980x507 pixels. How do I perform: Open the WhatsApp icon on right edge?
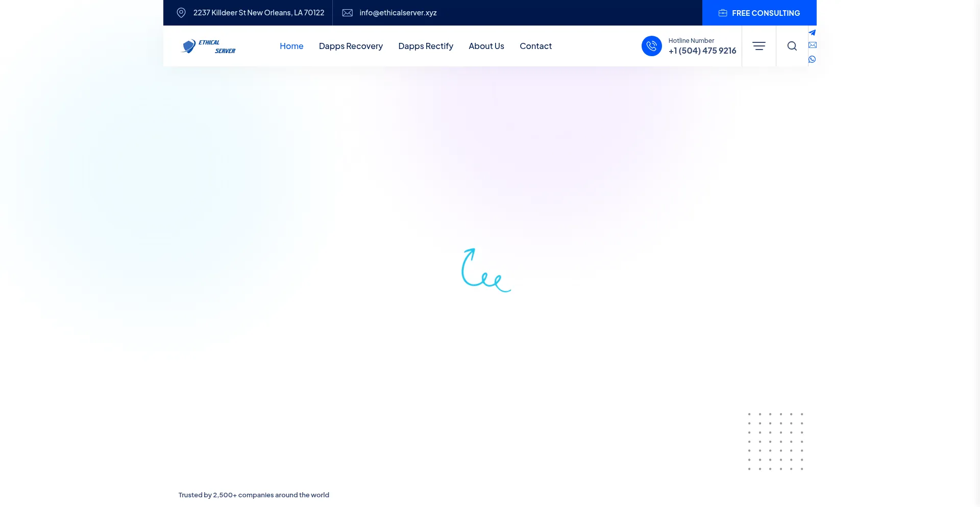tap(812, 59)
